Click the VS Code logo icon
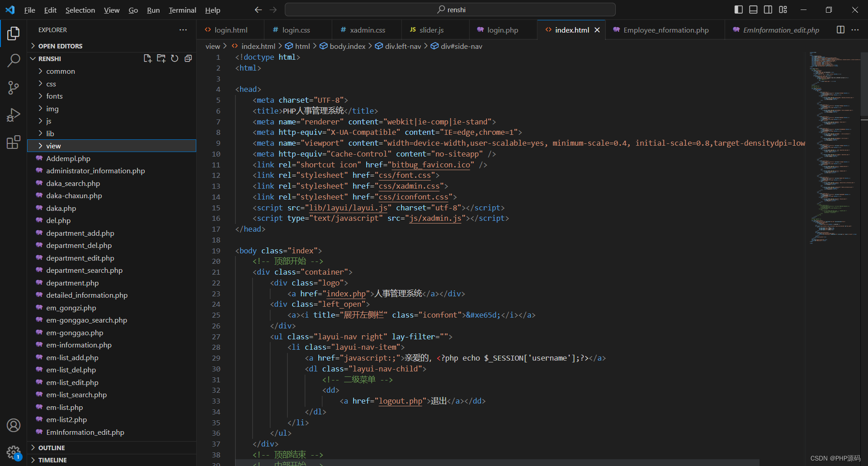This screenshot has width=868, height=466. tap(10, 10)
